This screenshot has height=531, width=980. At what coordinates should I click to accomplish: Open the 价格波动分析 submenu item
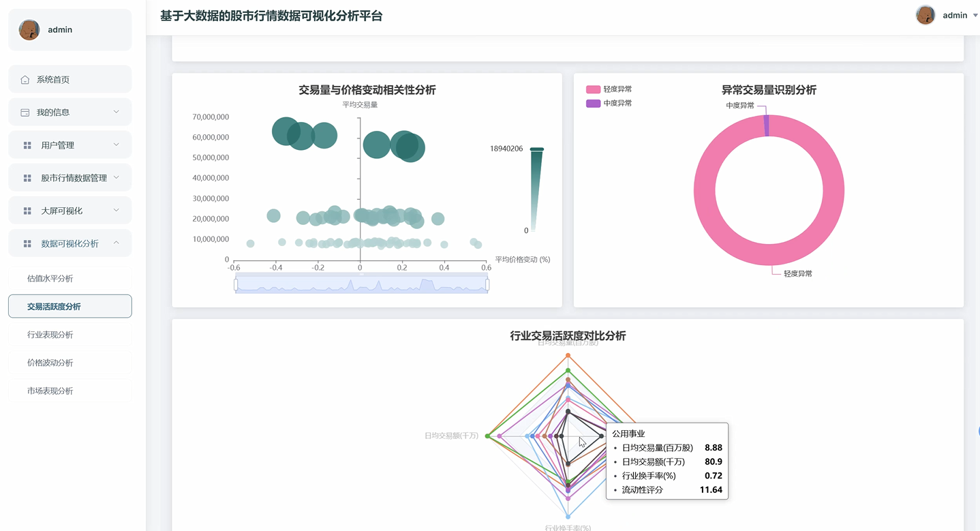tap(70, 362)
